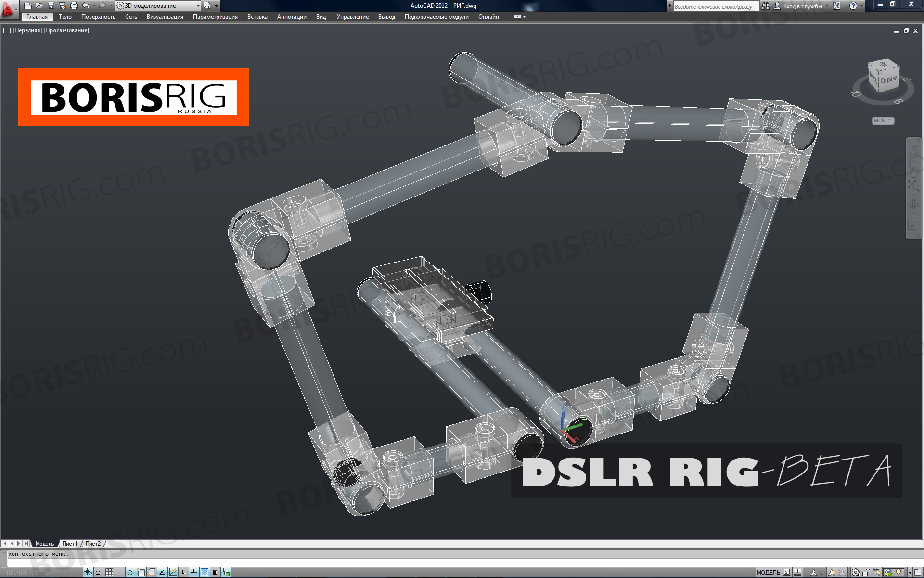
Task: Switch to the 'Главная' ribbon tab
Action: point(37,17)
